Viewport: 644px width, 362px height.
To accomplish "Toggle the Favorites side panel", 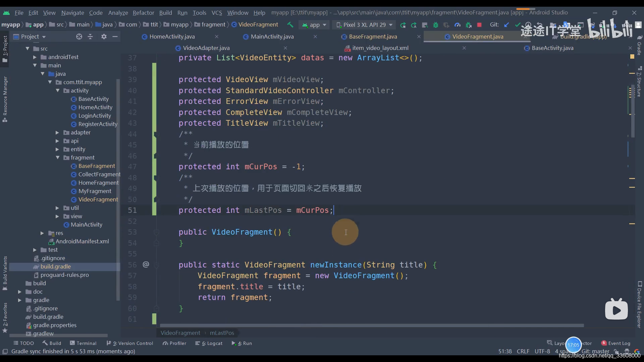I will (x=5, y=317).
